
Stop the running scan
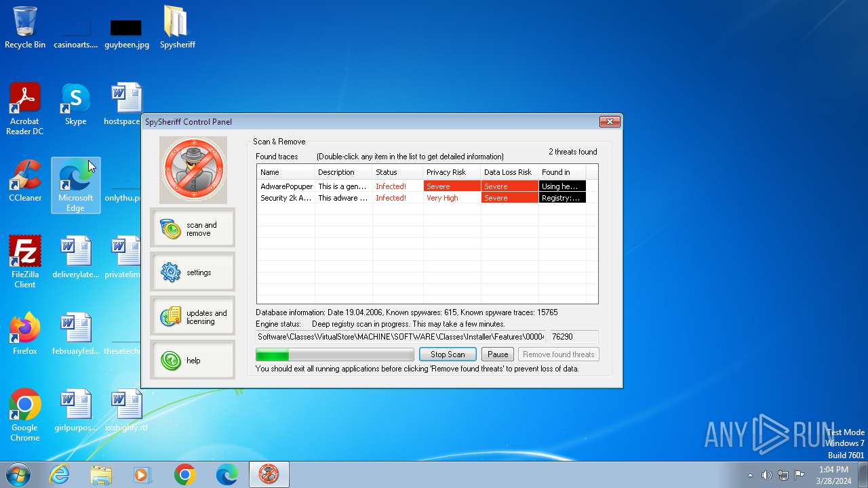(x=448, y=354)
